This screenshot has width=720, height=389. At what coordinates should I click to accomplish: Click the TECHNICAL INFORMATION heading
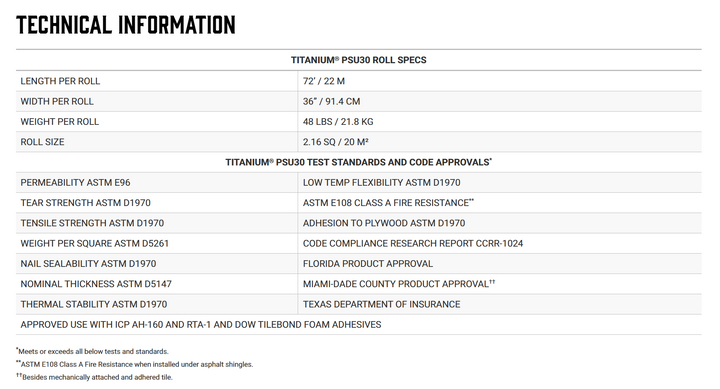pos(126,25)
